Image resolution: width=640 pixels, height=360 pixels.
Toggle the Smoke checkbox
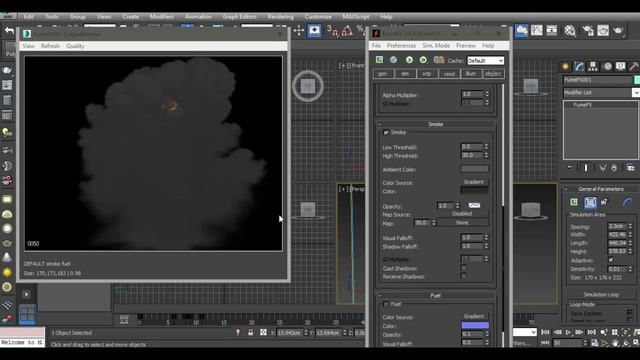coord(386,132)
